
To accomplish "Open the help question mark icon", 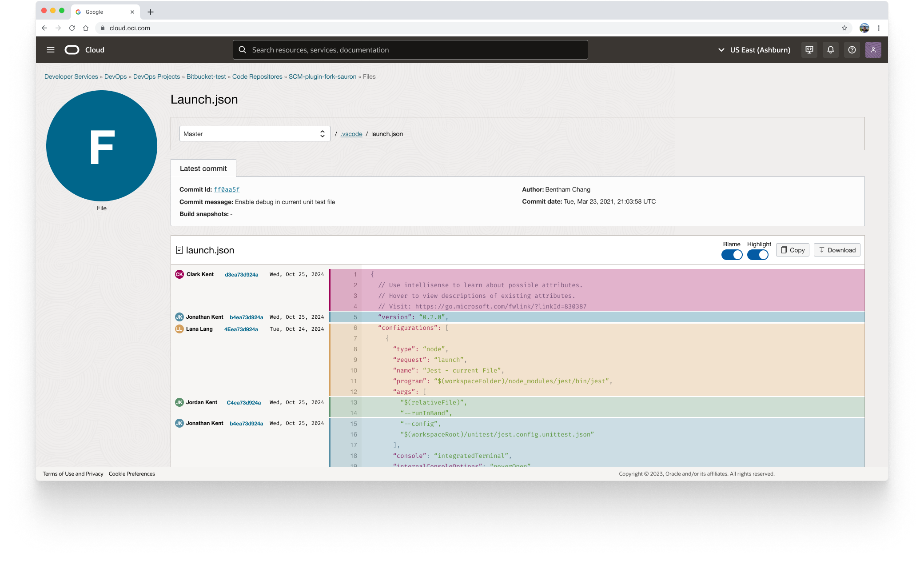I will pos(852,50).
